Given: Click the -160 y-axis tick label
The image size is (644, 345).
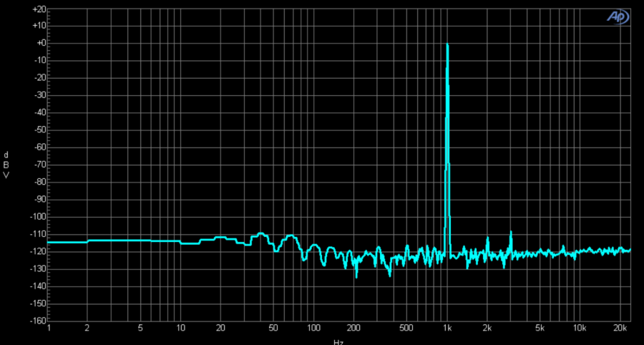Looking at the screenshot, I should pos(37,321).
